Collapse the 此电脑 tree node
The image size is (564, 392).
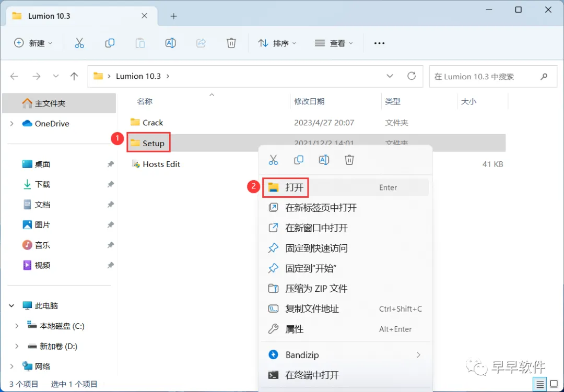[x=12, y=306]
